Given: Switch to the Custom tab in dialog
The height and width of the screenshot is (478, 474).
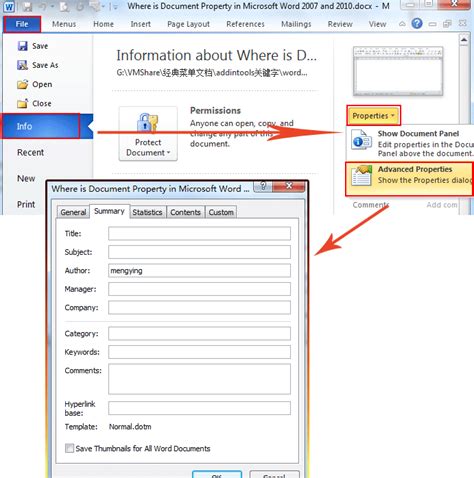Looking at the screenshot, I should (x=221, y=212).
